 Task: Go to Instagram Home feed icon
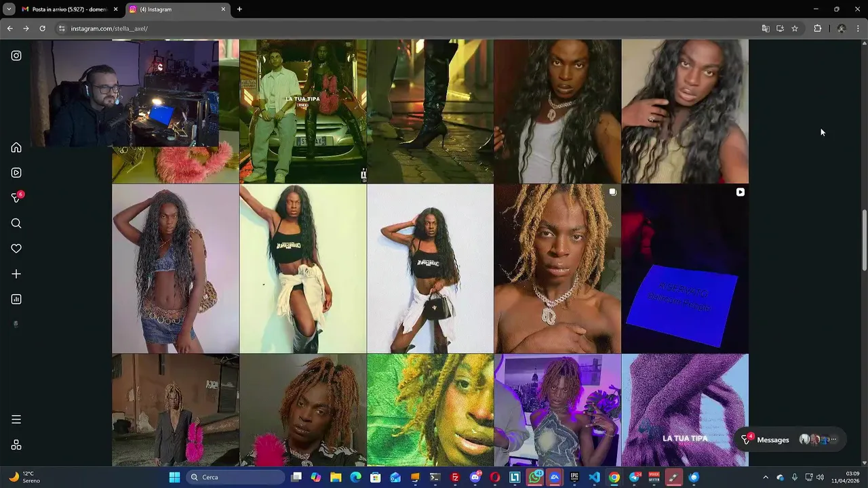pos(16,148)
